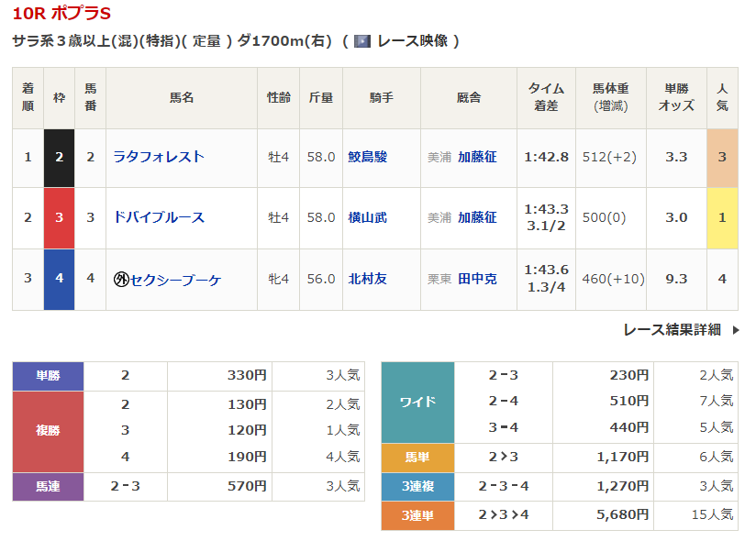
Task: Click the 馬単 payout label
Action: pyautogui.click(x=417, y=458)
